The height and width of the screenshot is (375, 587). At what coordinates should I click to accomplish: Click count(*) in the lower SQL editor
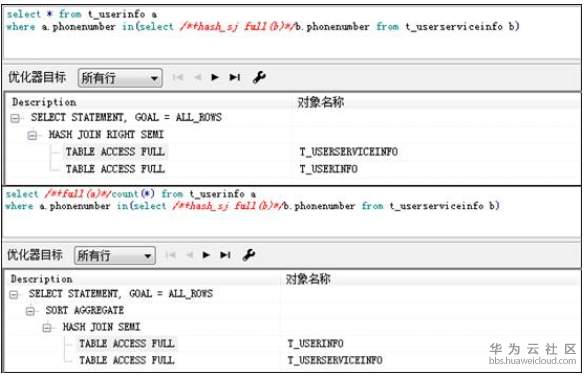[x=133, y=194]
